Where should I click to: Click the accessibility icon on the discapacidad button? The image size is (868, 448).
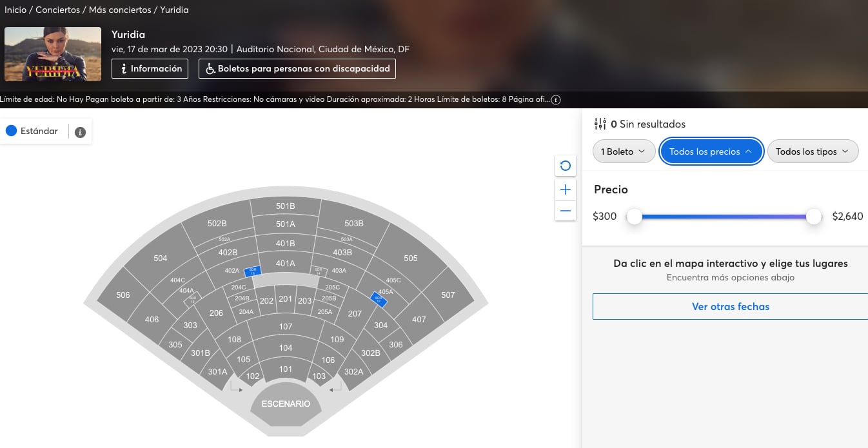pos(210,68)
